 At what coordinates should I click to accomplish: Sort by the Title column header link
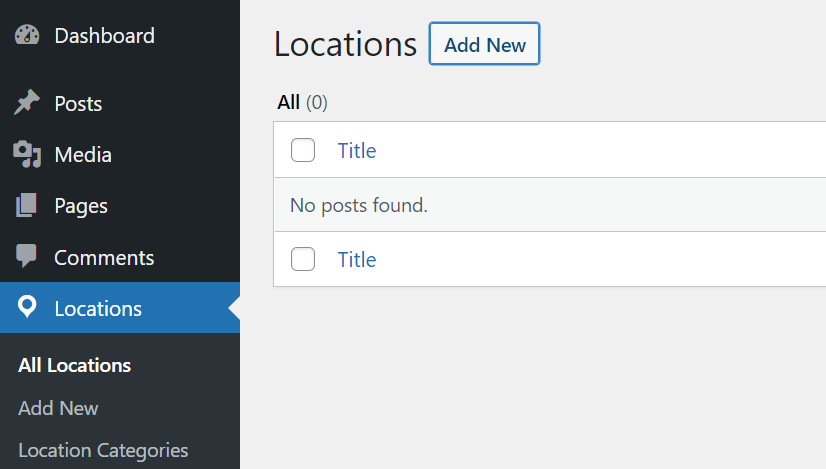(357, 151)
